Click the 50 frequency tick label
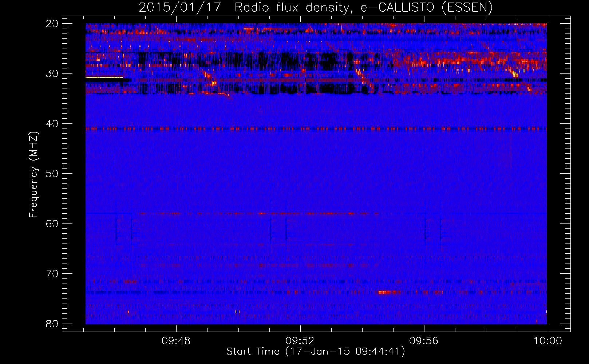The image size is (589, 364). pyautogui.click(x=52, y=174)
